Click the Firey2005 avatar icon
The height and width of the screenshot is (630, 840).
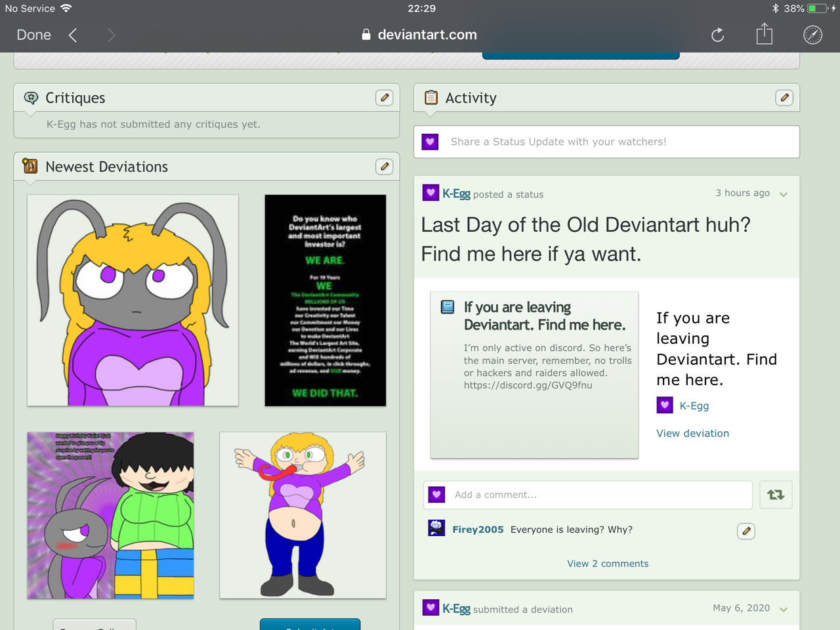(x=436, y=528)
